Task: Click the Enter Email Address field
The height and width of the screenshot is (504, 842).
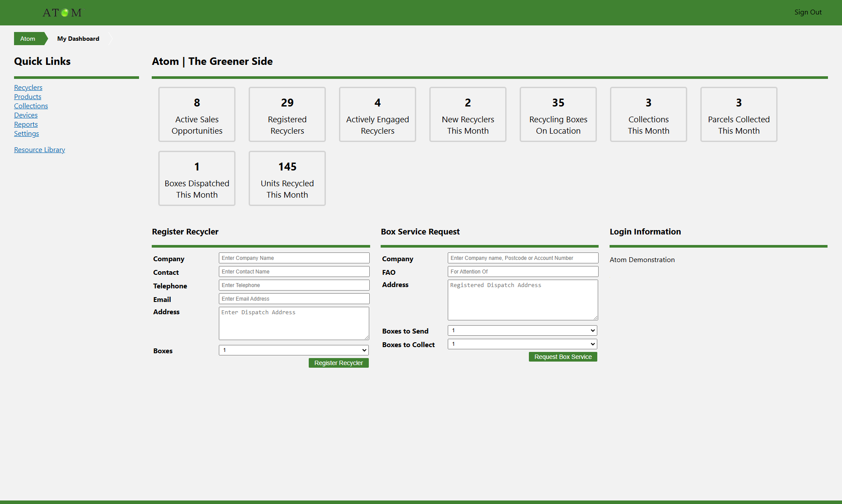Action: tap(294, 299)
